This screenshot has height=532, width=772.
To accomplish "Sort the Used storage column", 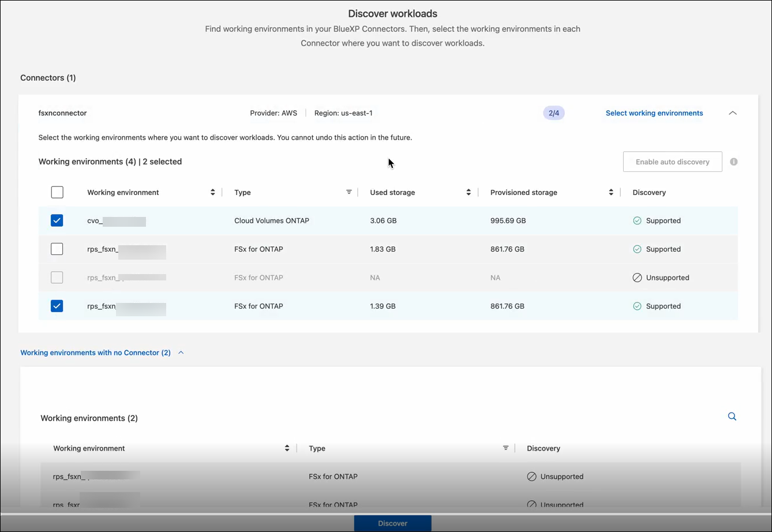I will tap(469, 192).
